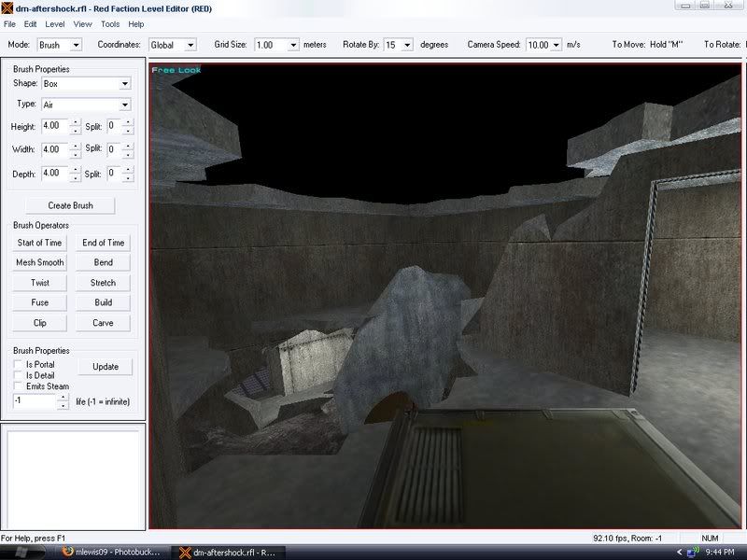Viewport: 747px width, 560px height.
Task: Click the Depth value field
Action: point(55,174)
